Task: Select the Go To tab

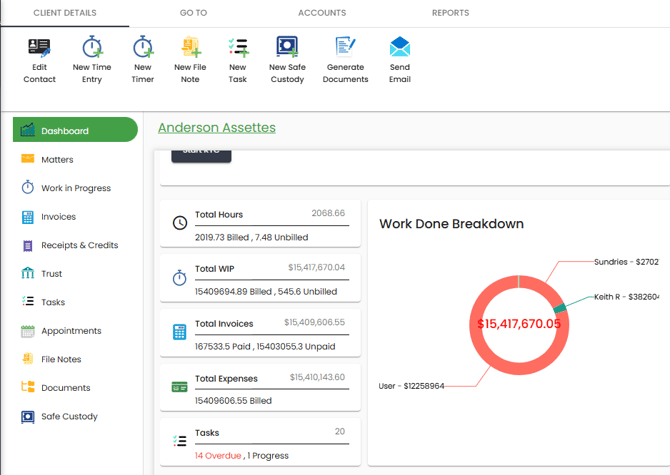Action: pyautogui.click(x=193, y=13)
